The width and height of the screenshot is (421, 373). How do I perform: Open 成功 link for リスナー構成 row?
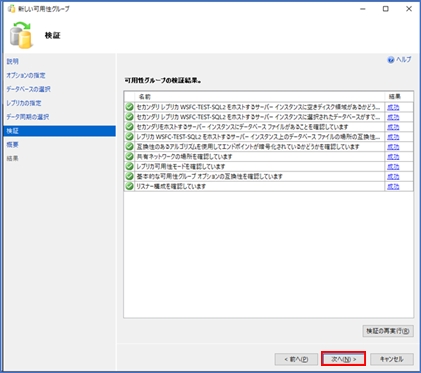[393, 186]
